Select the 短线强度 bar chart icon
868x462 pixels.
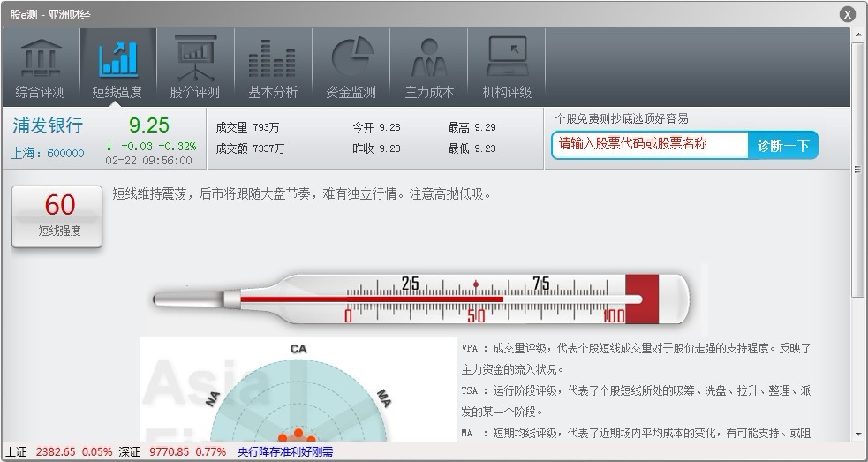[118, 59]
